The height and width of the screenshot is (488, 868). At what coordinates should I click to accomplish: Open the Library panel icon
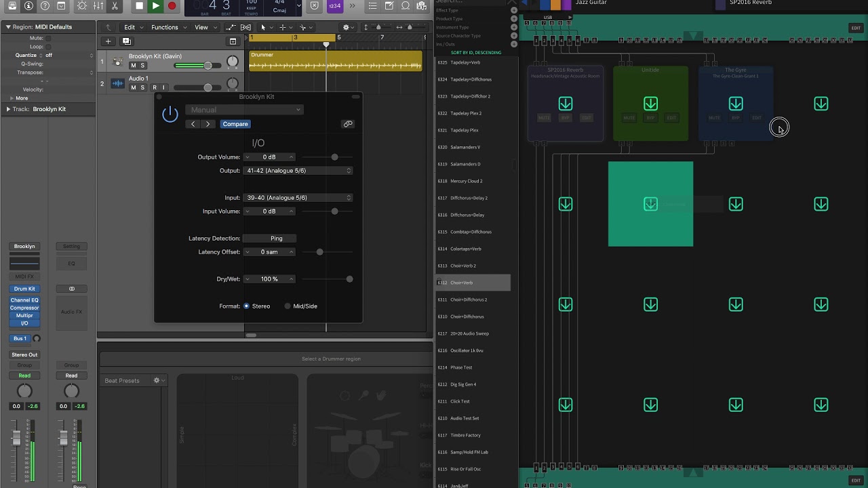pos(12,6)
